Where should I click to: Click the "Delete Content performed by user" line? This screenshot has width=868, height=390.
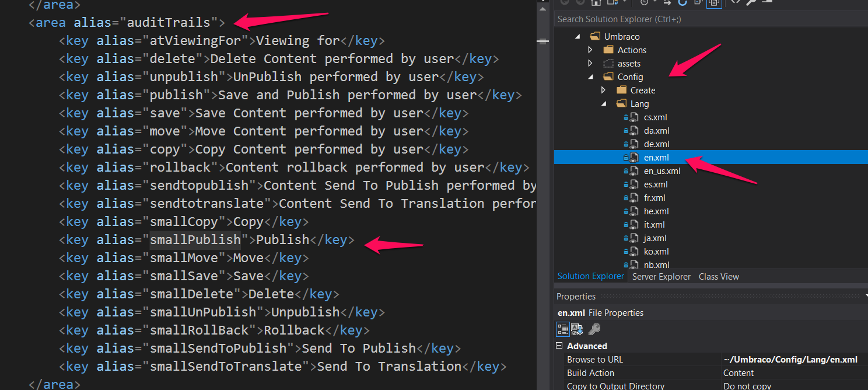click(279, 59)
